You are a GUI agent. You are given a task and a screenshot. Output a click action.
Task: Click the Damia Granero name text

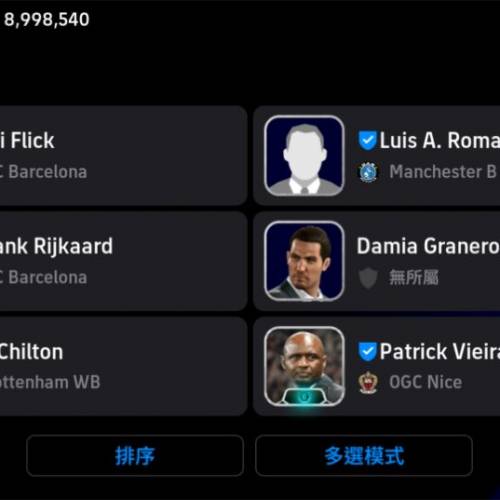click(x=428, y=246)
